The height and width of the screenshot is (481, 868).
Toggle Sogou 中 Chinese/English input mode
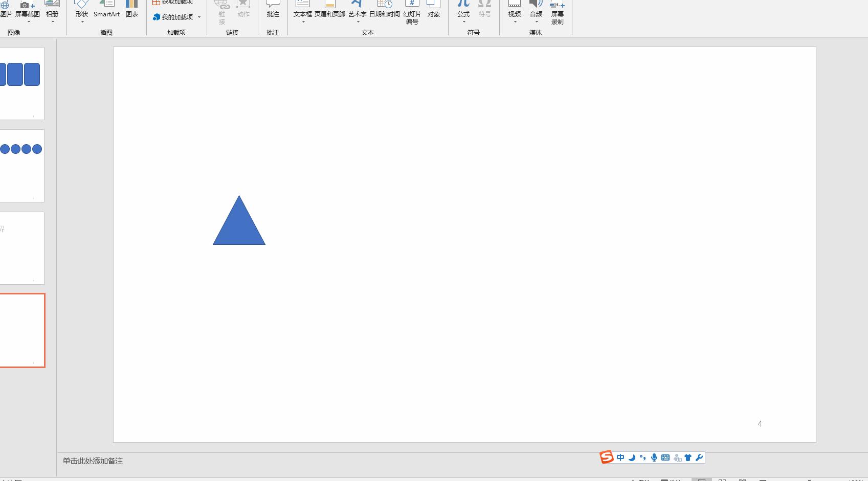pyautogui.click(x=620, y=457)
